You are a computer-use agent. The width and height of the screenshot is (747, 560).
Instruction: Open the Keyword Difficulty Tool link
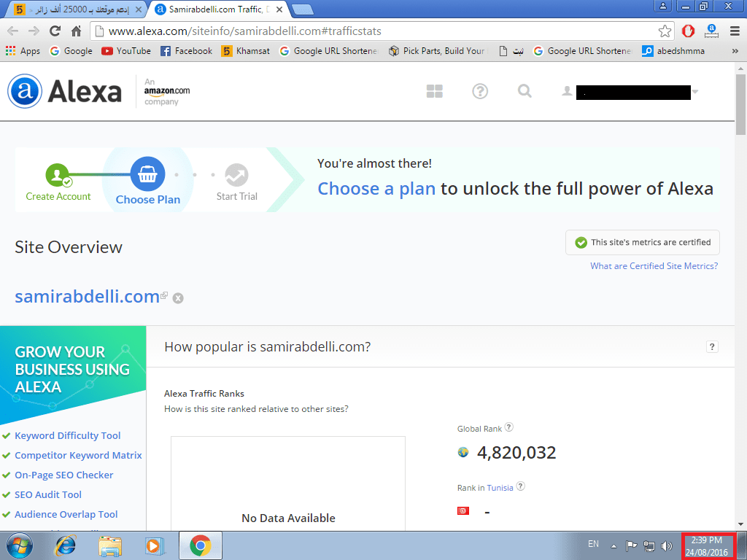click(67, 436)
